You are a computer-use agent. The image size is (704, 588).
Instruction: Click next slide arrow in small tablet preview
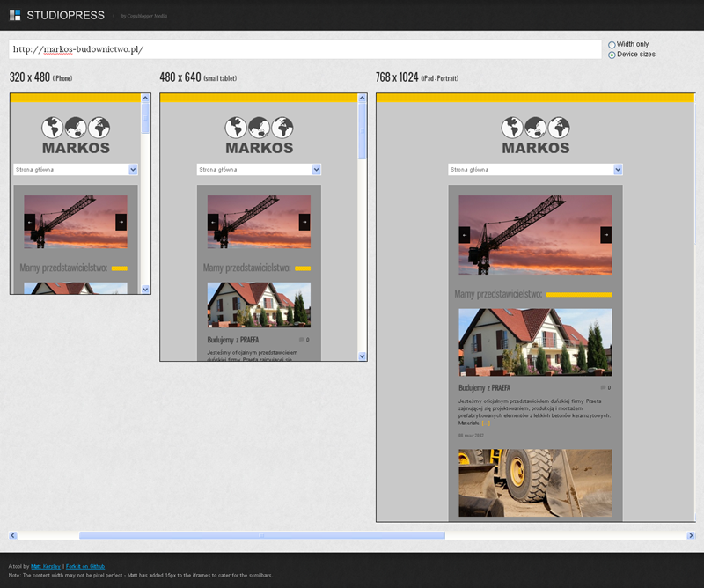click(304, 222)
